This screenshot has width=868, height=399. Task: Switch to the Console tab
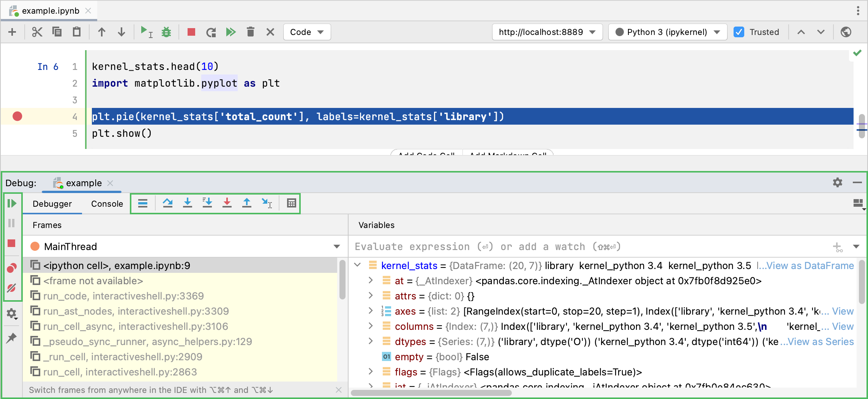click(106, 204)
